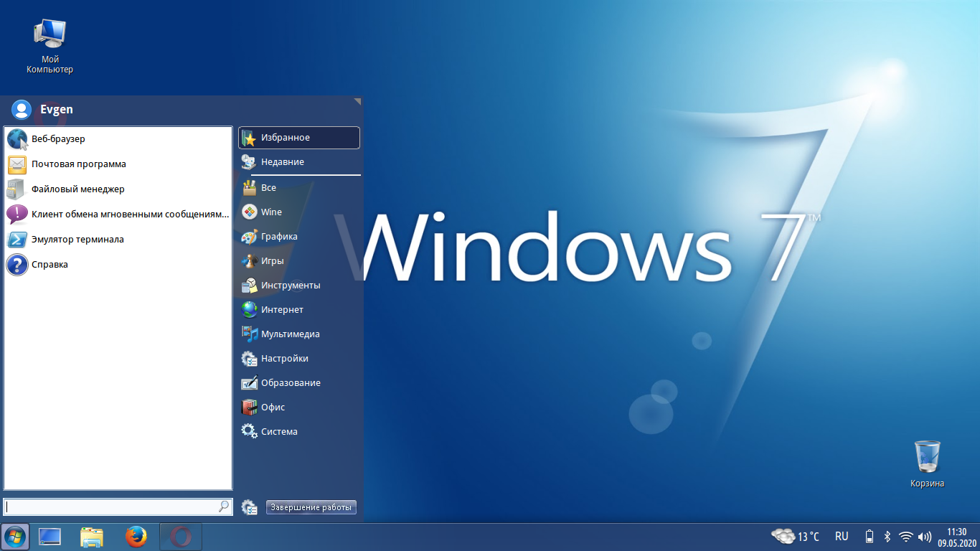
Task: Launch Веб-браузер from favorites list
Action: pyautogui.click(x=118, y=139)
